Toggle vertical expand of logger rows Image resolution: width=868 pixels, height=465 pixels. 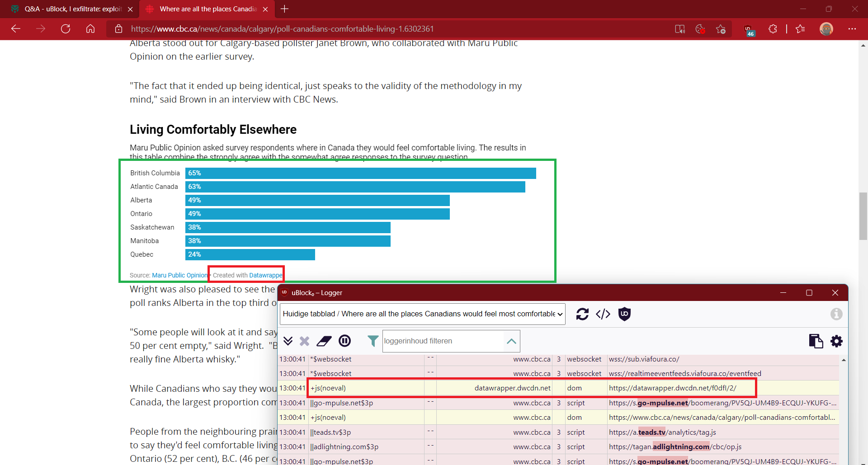click(288, 341)
